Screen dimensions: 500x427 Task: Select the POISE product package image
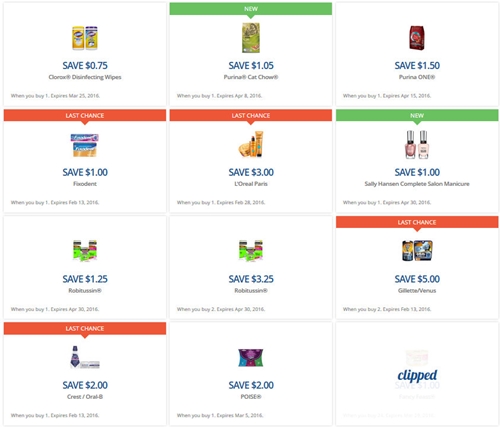point(251,358)
